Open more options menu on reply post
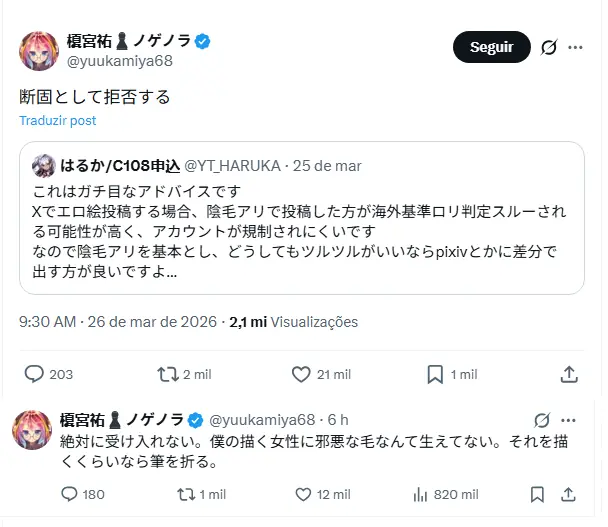608x527 pixels. [573, 419]
